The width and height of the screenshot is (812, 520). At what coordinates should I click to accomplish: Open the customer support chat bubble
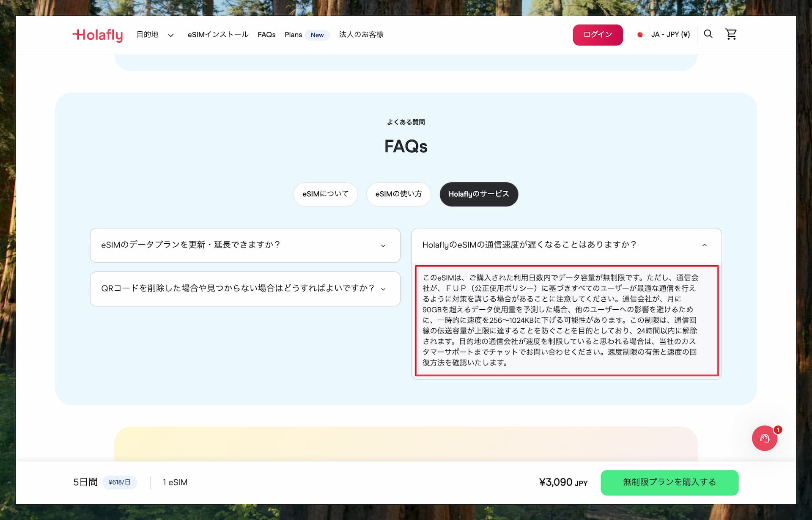point(764,438)
